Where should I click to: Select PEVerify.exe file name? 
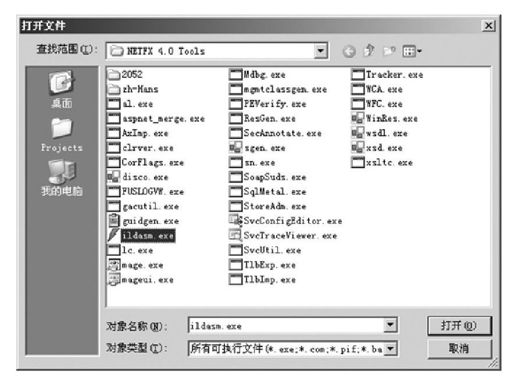275,104
